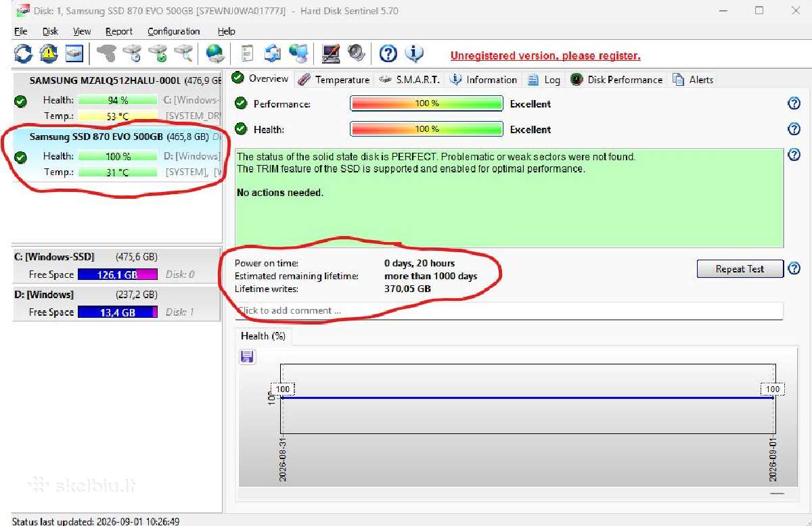
Task: Click D: free space bar showing 13,4 GB
Action: click(x=118, y=312)
